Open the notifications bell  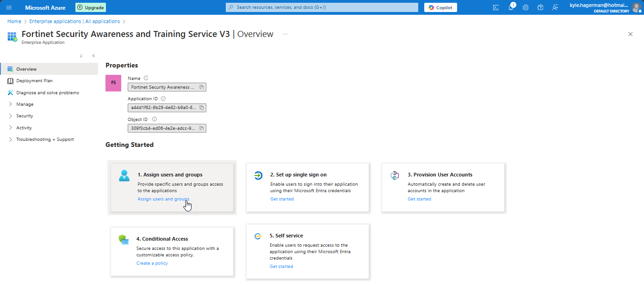[x=511, y=7]
